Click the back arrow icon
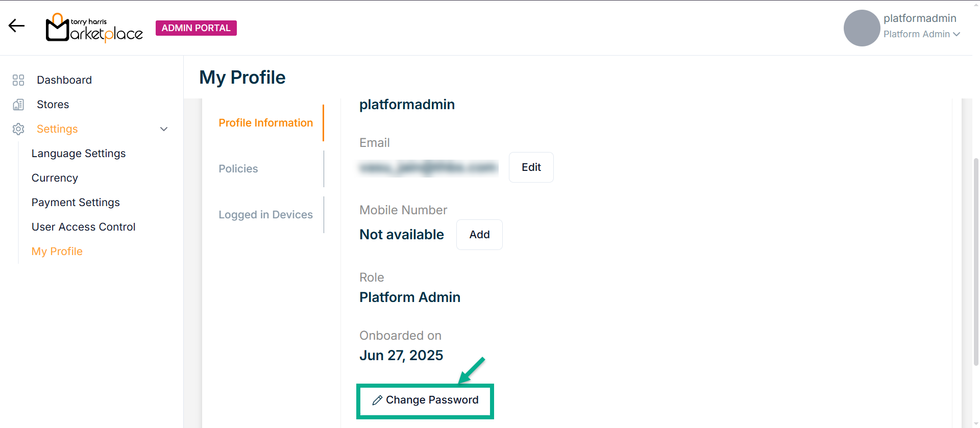Image resolution: width=980 pixels, height=428 pixels. (x=16, y=26)
